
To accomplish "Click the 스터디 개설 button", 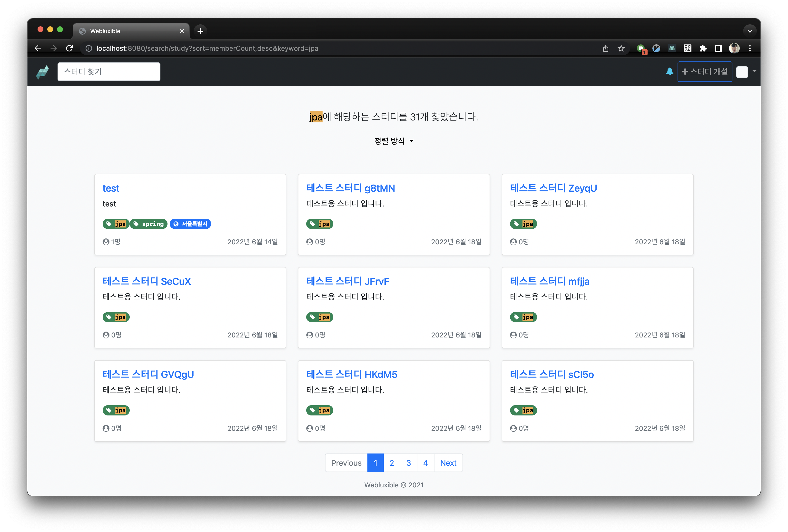I will point(705,71).
